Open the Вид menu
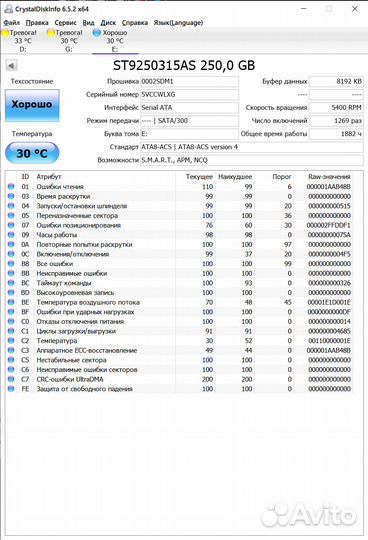 (88, 23)
